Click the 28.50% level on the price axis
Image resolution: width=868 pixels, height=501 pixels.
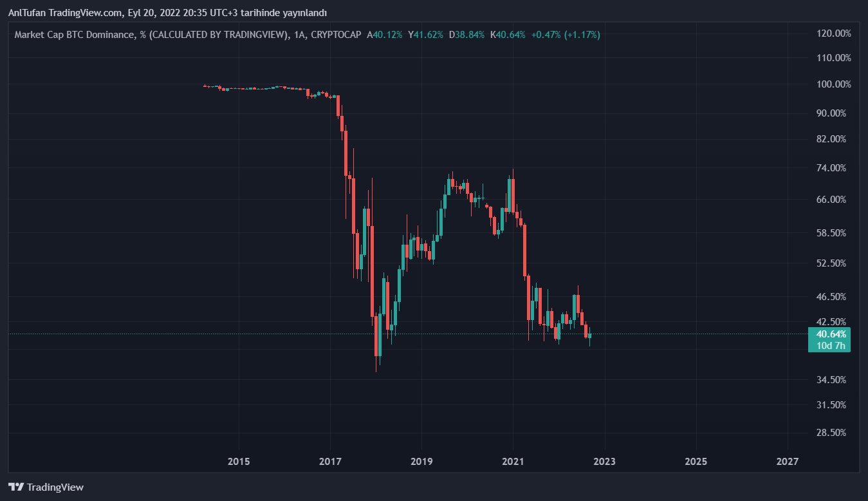coord(835,433)
